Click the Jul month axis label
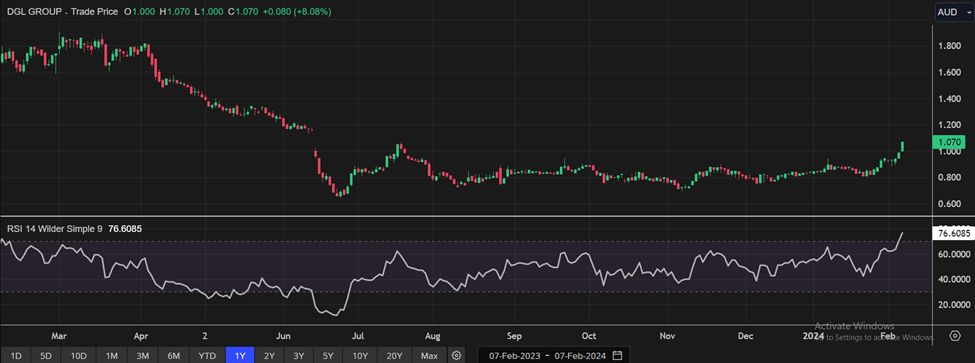This screenshot has height=363, width=975. coord(358,336)
